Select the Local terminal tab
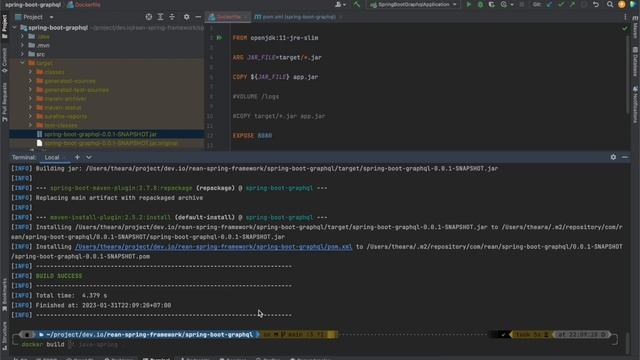Screen dimensions: 640x360 (52, 158)
